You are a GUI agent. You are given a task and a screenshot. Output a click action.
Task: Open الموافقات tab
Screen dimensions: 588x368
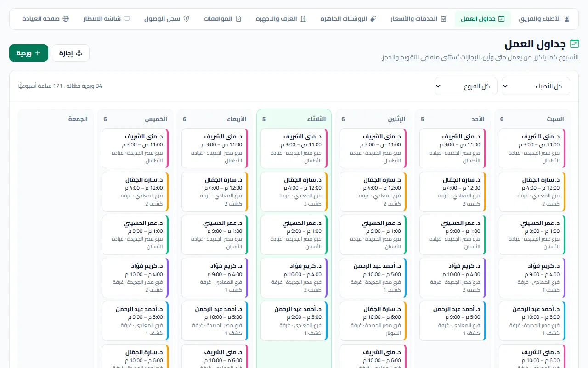click(x=222, y=19)
